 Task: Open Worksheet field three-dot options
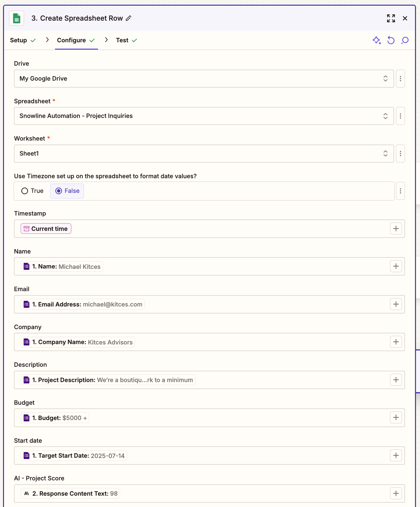coord(400,154)
